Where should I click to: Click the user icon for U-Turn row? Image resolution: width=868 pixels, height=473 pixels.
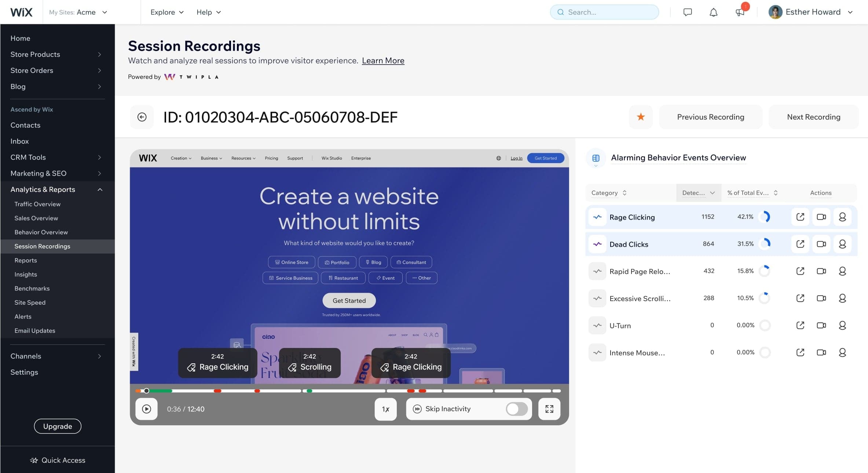point(842,326)
